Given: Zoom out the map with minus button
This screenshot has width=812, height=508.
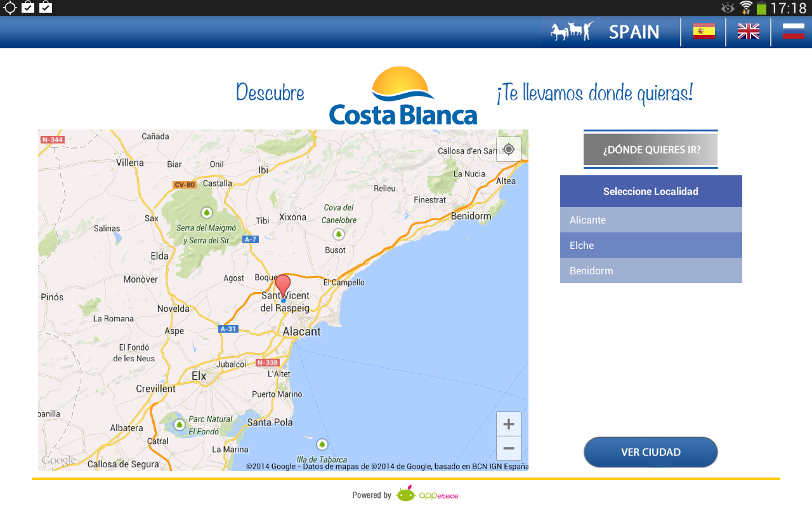Looking at the screenshot, I should 509,448.
